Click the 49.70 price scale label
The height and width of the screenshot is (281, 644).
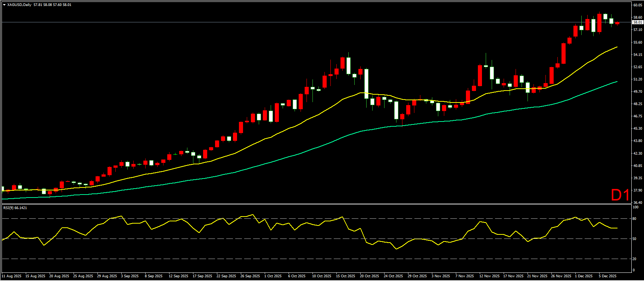(638, 92)
